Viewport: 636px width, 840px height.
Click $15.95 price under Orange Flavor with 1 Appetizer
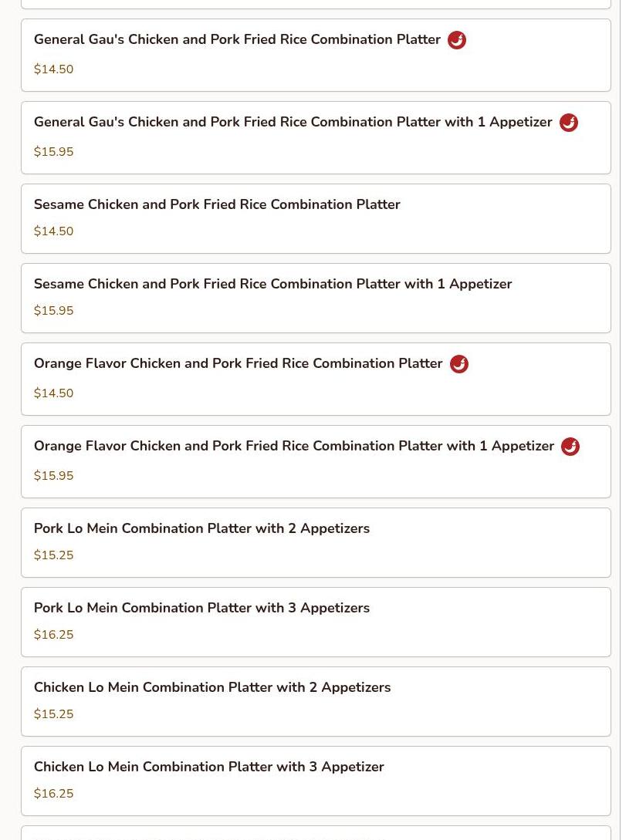point(54,476)
